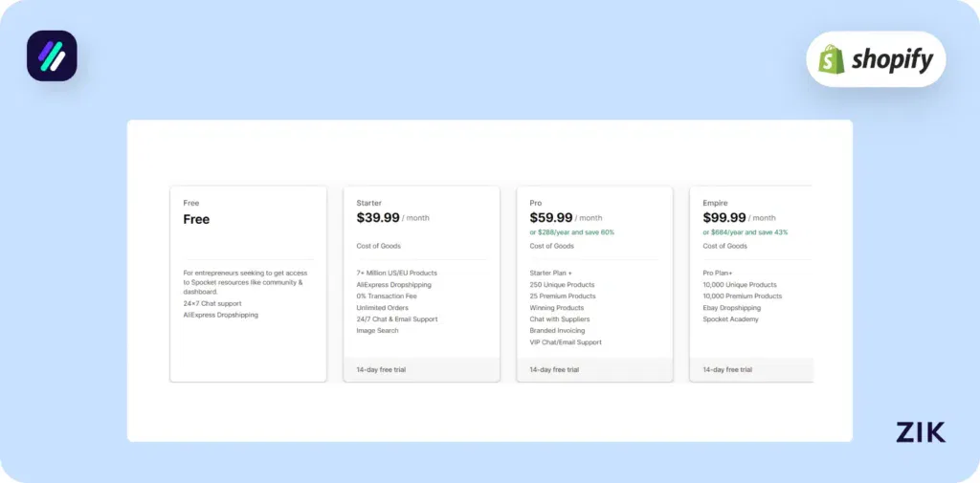This screenshot has width=980, height=483.
Task: Click Pro plan's 14-day free trial
Action: tap(554, 370)
